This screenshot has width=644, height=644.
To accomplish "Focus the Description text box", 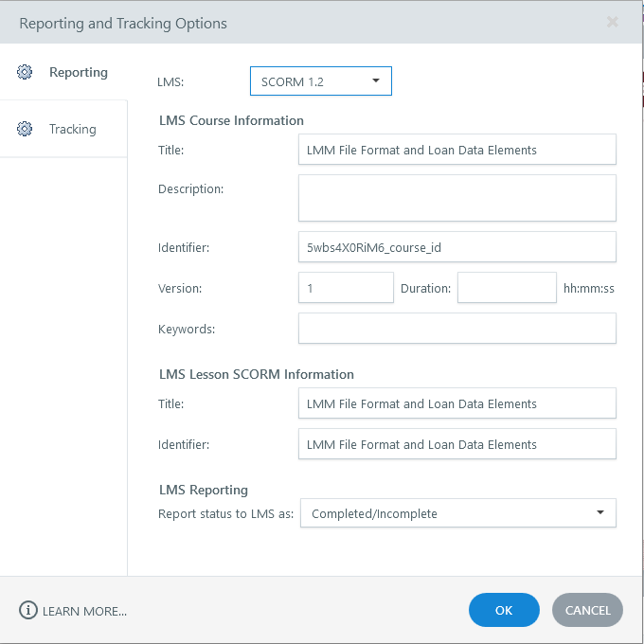I will pyautogui.click(x=456, y=197).
